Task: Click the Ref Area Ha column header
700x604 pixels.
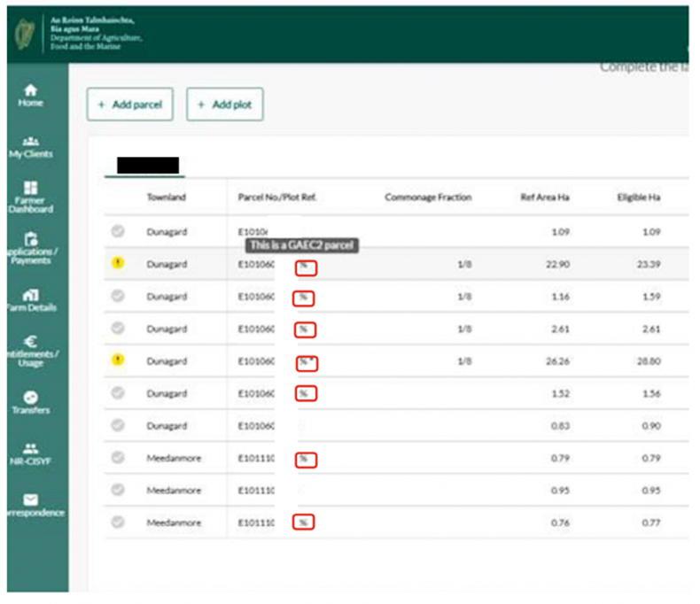Action: (x=544, y=197)
